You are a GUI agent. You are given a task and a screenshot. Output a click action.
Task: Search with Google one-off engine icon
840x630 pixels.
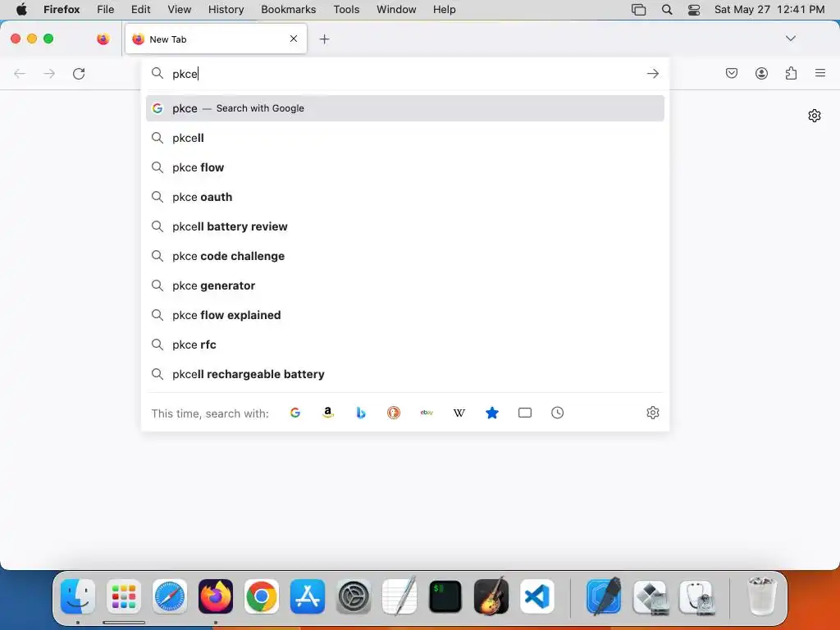pyautogui.click(x=295, y=413)
